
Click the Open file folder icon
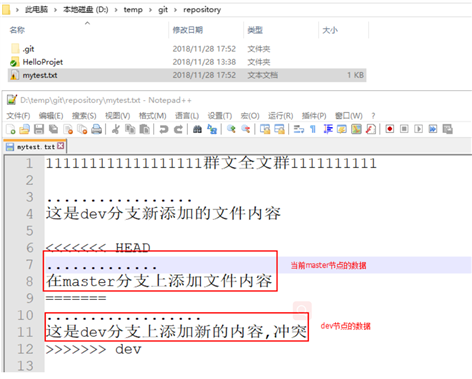[x=24, y=129]
